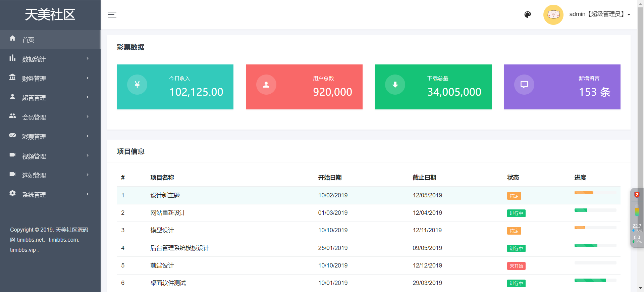Click the 超管管理 person icon

point(12,97)
